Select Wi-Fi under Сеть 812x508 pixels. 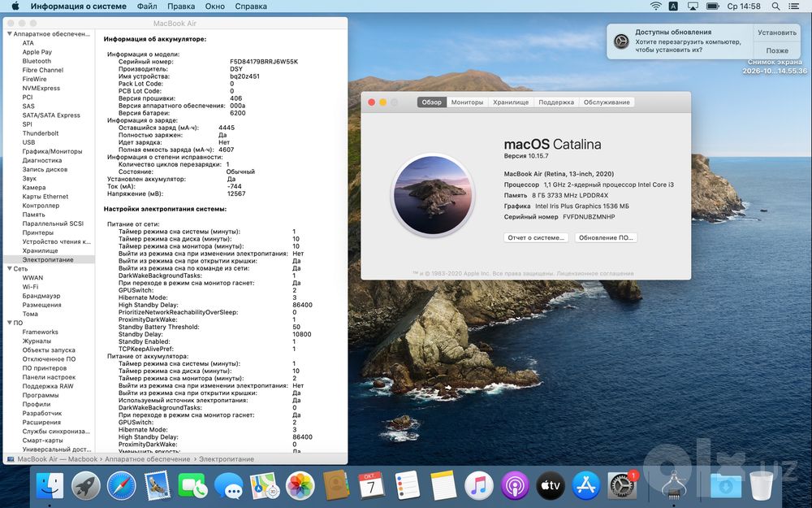click(31, 287)
